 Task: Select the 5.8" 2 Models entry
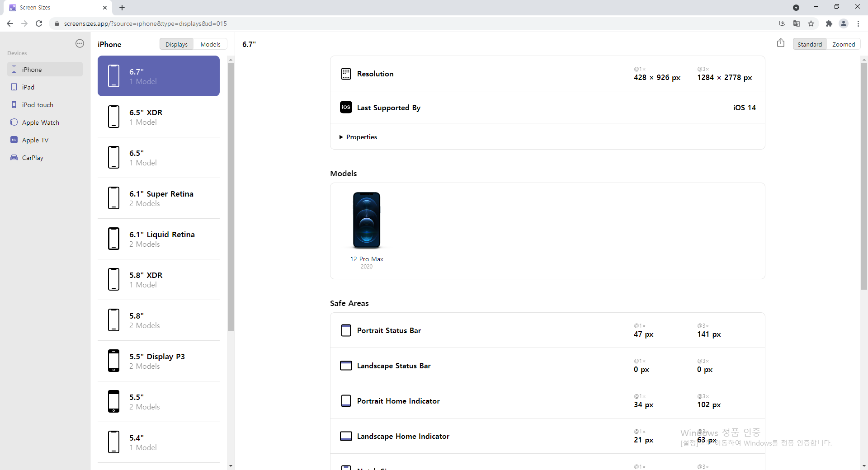click(x=159, y=320)
